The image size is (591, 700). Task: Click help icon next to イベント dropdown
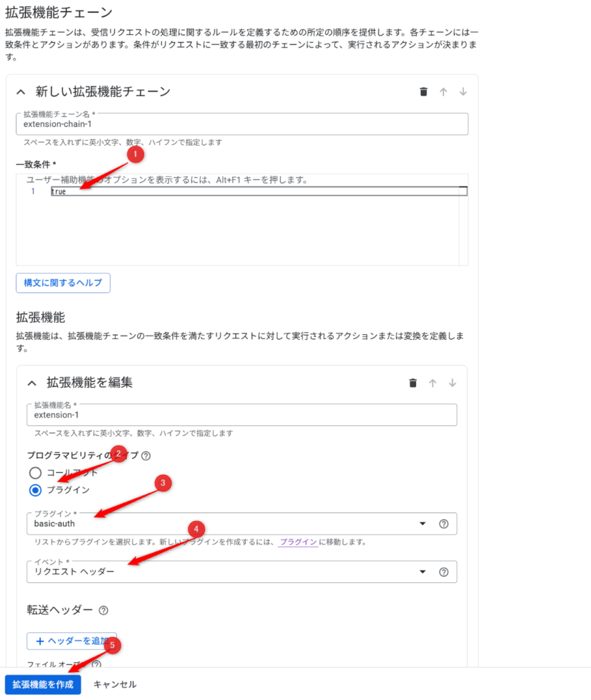coord(443,572)
